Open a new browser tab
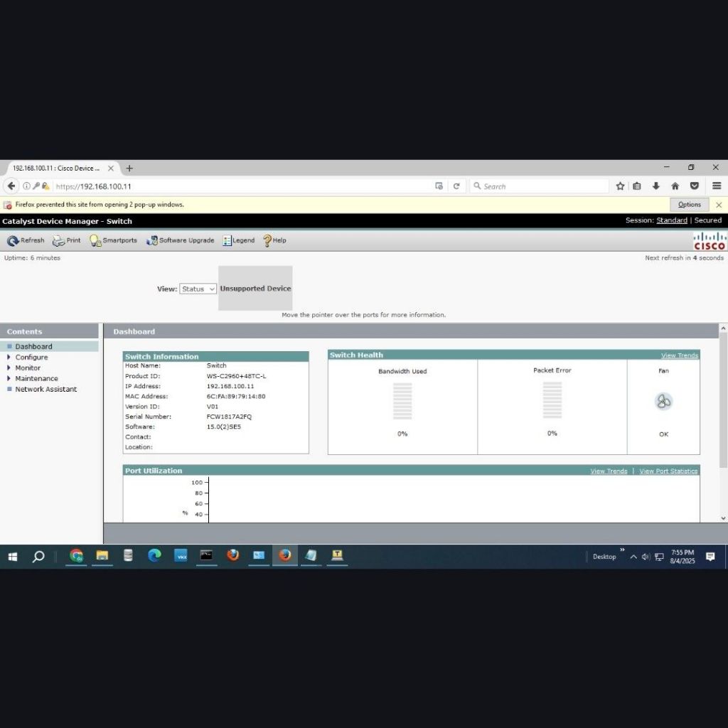The height and width of the screenshot is (728, 728). 129,168
